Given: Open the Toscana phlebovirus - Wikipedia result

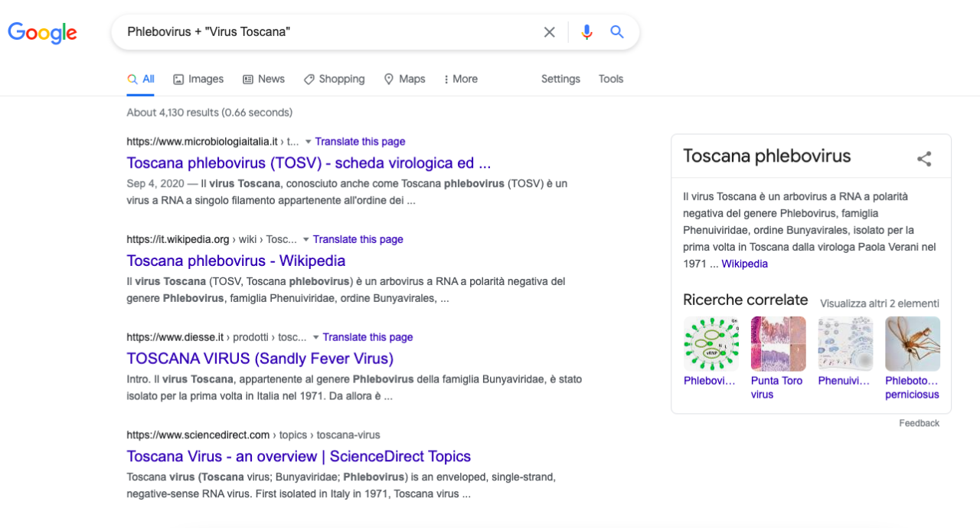Looking at the screenshot, I should click(236, 261).
